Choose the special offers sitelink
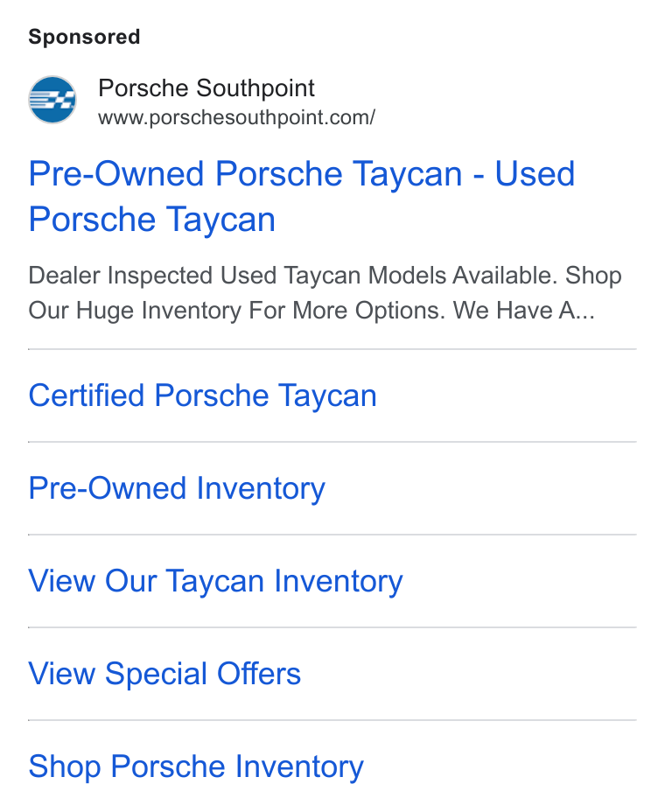 164,674
